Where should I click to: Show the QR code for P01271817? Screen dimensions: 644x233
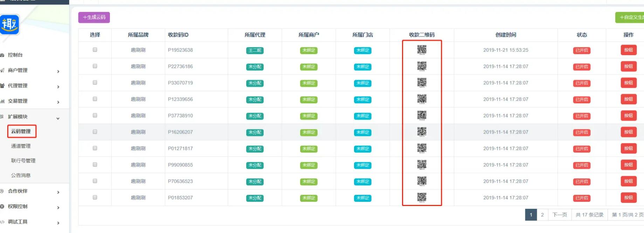click(422, 148)
